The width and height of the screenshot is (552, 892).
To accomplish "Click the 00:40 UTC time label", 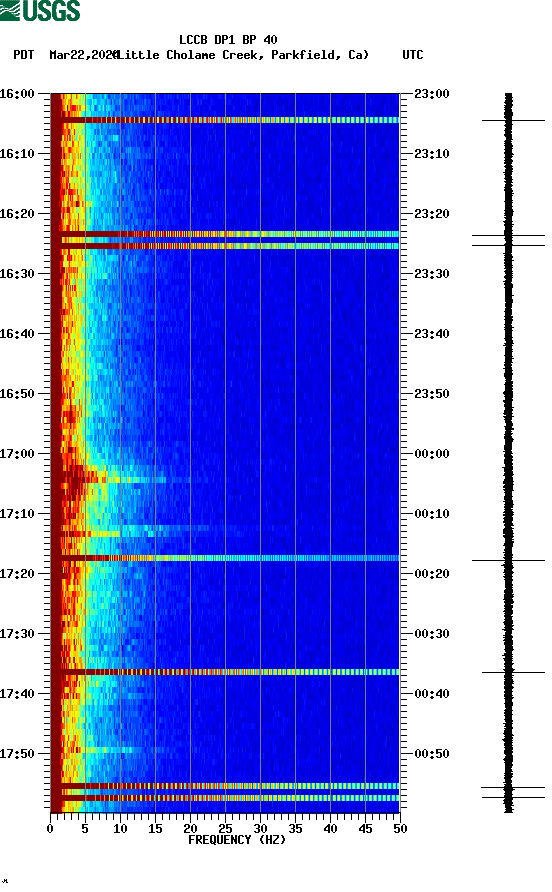I will [432, 694].
